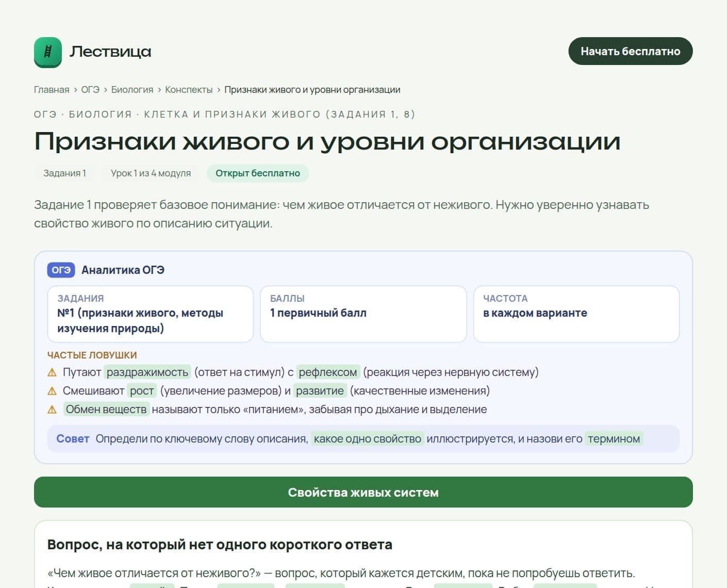
Task: Click the green «Свойства живых систем» banner
Action: (363, 492)
